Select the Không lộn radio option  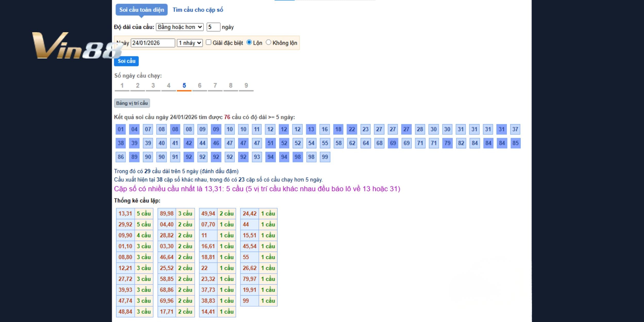tap(268, 42)
